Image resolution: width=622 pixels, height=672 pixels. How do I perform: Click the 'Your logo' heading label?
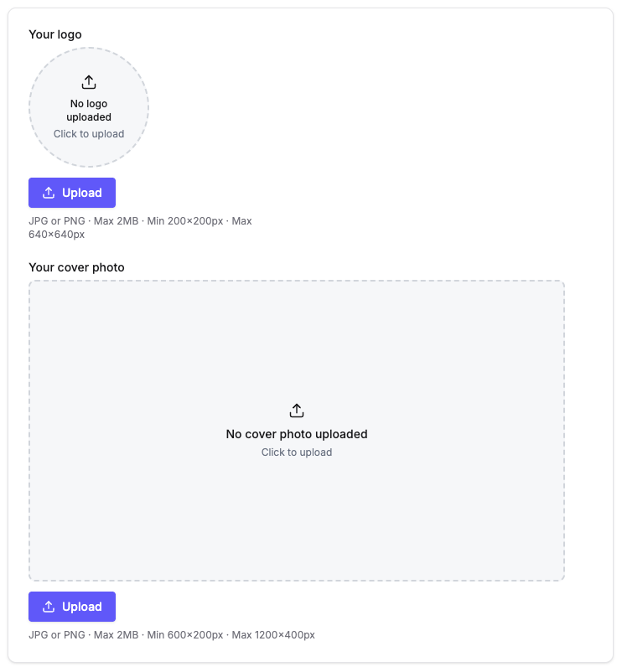(x=55, y=34)
